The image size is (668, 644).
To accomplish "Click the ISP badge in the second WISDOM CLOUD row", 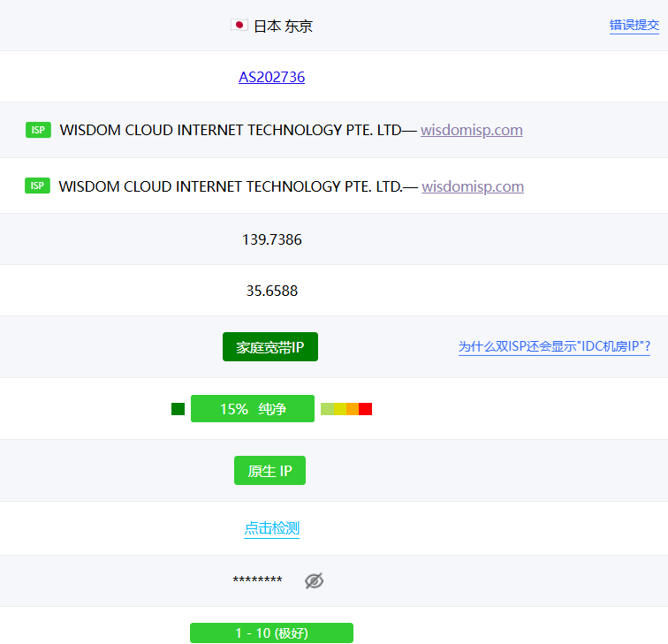I will pyautogui.click(x=38, y=186).
